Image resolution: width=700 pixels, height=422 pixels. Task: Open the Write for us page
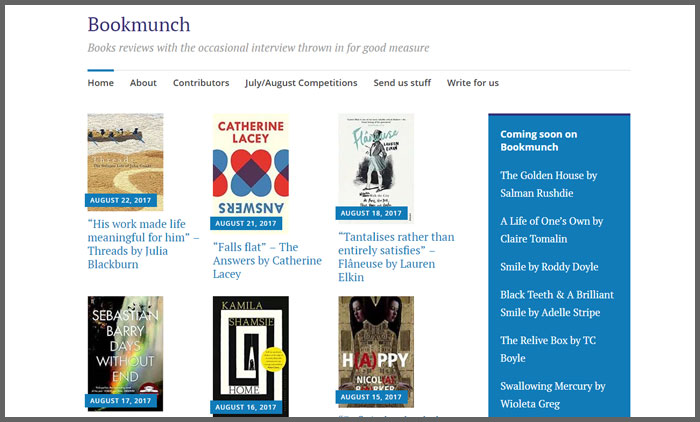point(473,83)
